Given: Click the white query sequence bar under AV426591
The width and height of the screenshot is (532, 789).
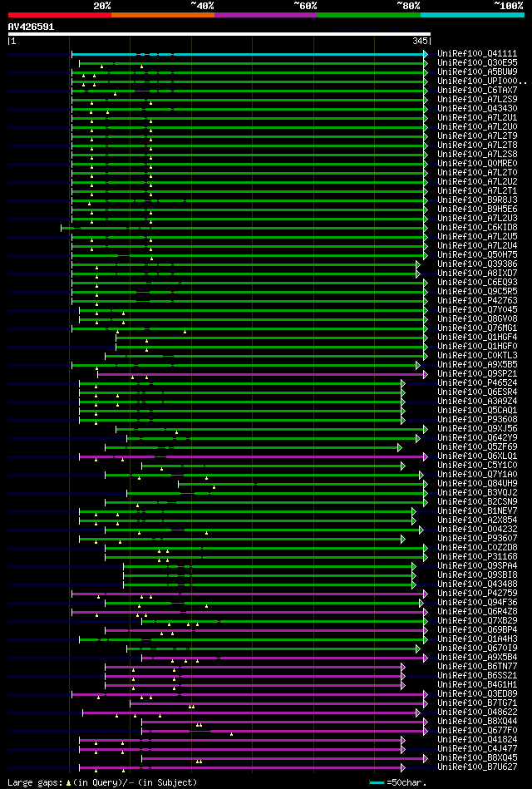Looking at the screenshot, I should click(219, 34).
